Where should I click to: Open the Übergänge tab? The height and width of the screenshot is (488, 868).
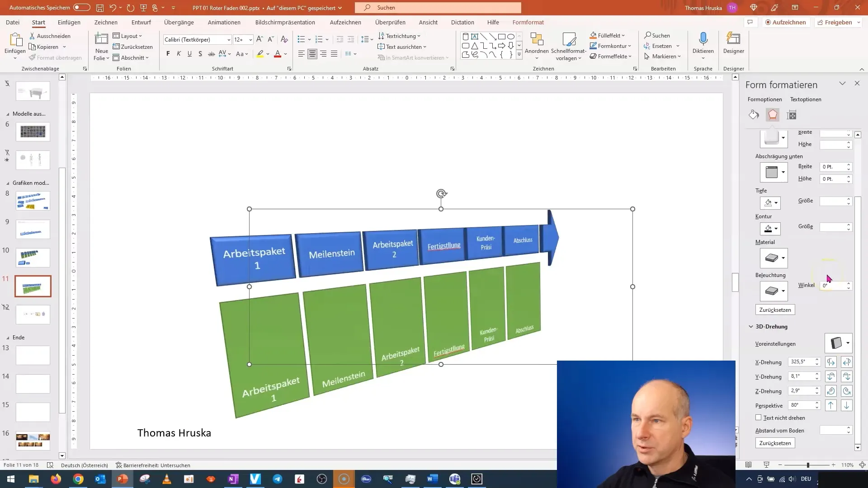(x=179, y=22)
